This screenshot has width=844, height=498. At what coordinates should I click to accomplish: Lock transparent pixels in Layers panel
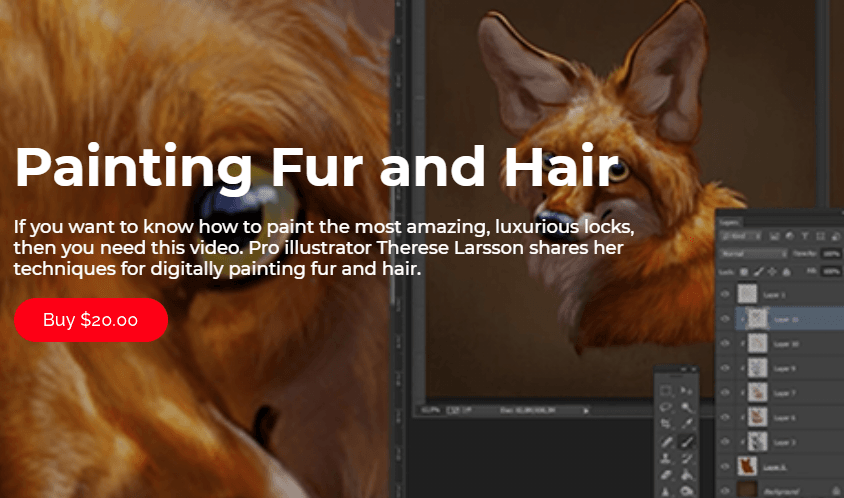tap(744, 272)
